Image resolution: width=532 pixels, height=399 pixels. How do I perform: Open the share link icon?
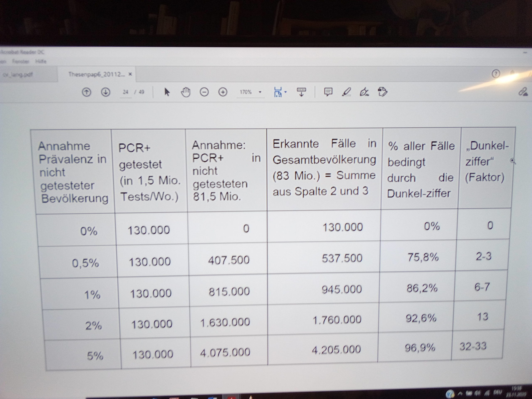523,92
